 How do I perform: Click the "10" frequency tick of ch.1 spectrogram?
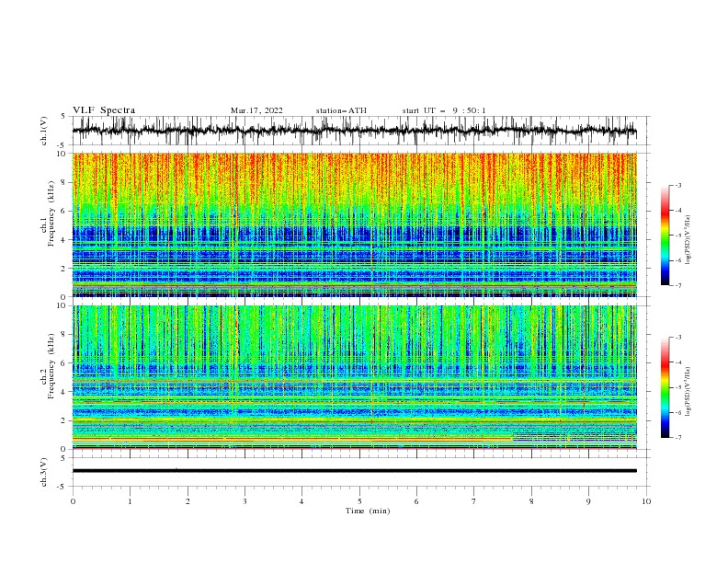[x=63, y=154]
